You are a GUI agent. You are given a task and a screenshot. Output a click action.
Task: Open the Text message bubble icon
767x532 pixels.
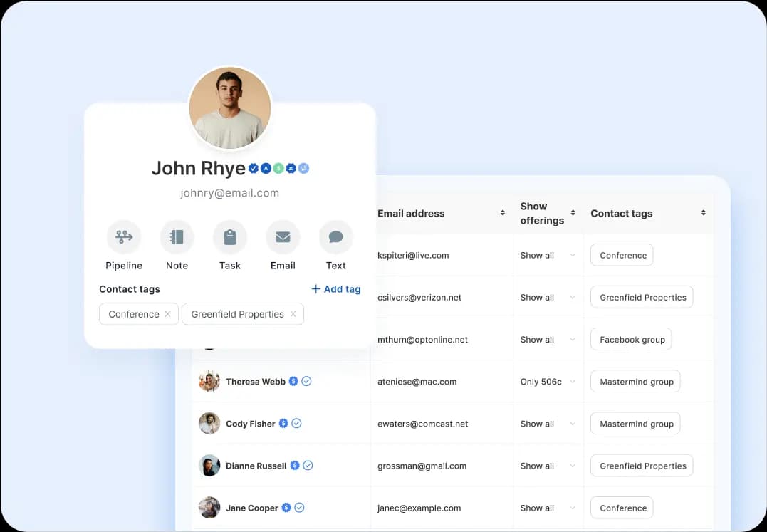coord(335,237)
